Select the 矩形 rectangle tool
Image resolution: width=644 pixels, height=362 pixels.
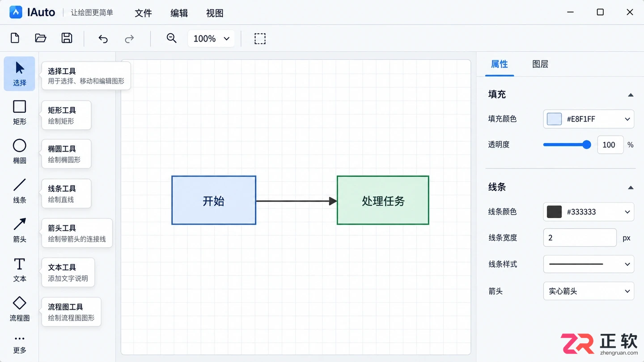tap(20, 112)
